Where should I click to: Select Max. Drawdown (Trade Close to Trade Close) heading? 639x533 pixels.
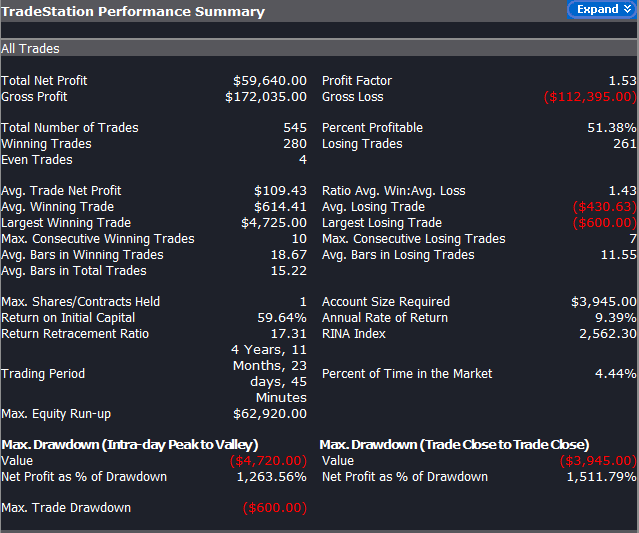tap(454, 445)
